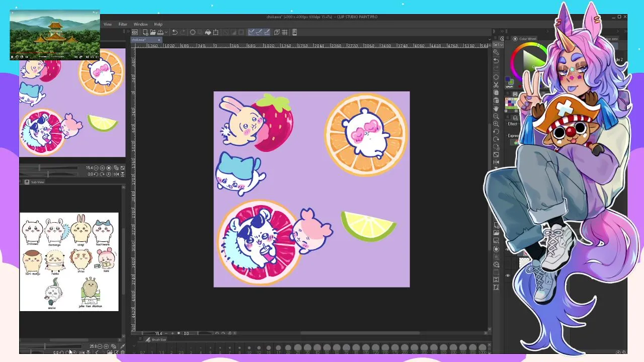
Task: Close the chiikawa document tab
Action: (159, 40)
